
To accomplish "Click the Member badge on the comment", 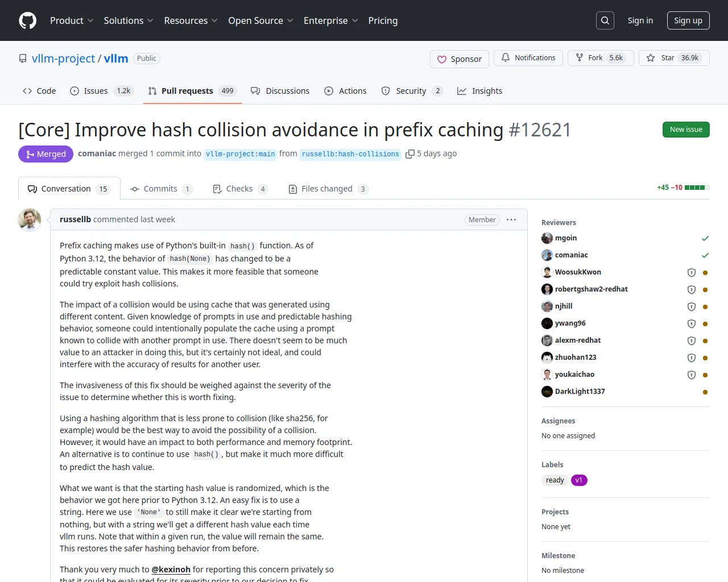I will pyautogui.click(x=482, y=220).
